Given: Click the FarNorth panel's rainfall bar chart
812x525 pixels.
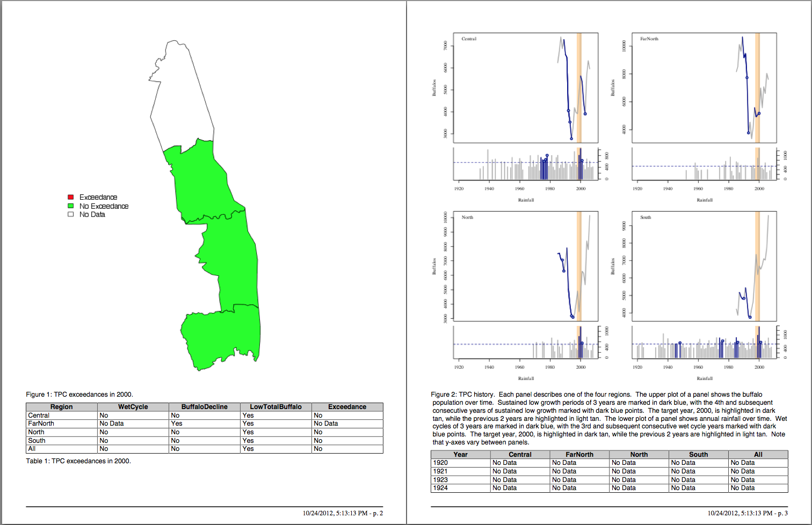Looking at the screenshot, I should (704, 164).
